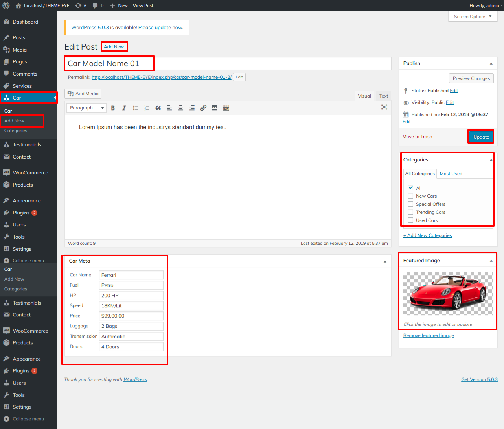Click the toolbar toggle keyboard icon
Screen dimensions: 504x429
(226, 108)
